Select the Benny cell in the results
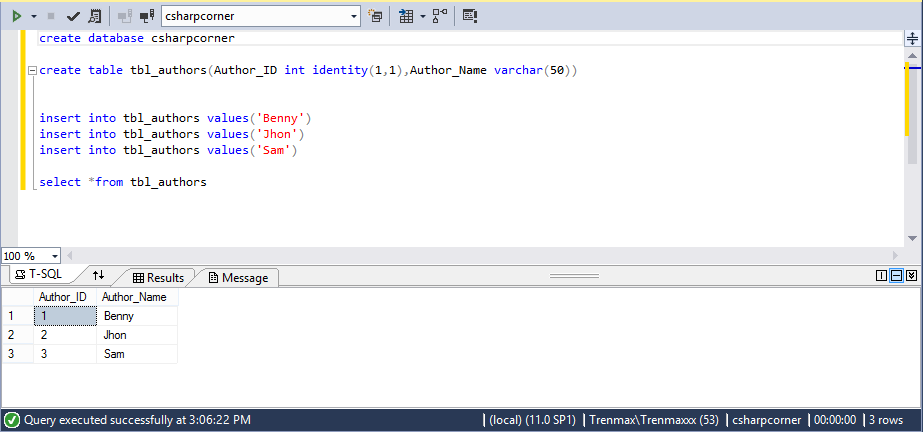Viewport: 923px width, 432px height. 137,316
